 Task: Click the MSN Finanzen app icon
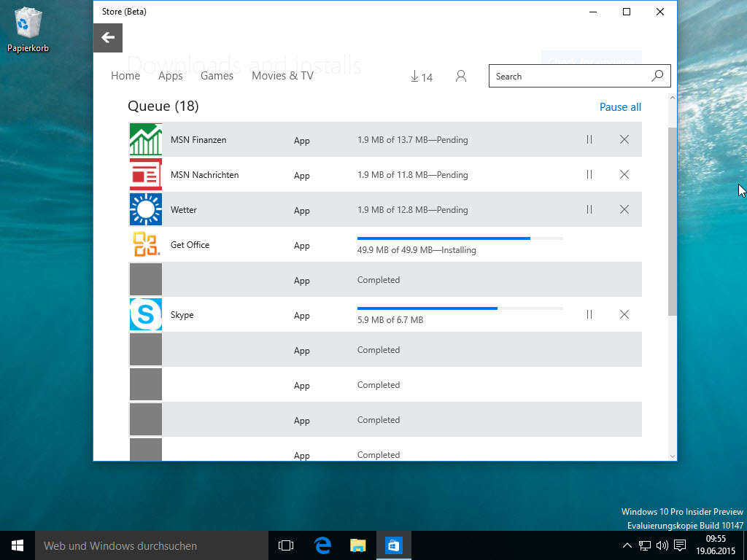[x=146, y=139]
